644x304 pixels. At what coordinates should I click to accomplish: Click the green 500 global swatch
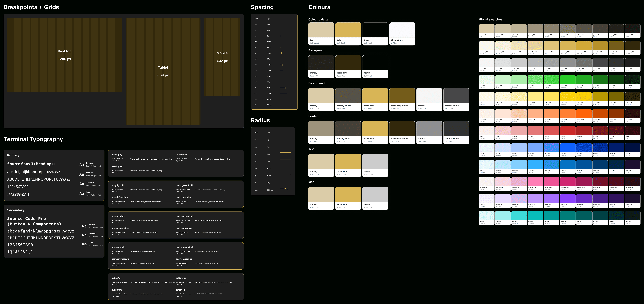click(568, 82)
